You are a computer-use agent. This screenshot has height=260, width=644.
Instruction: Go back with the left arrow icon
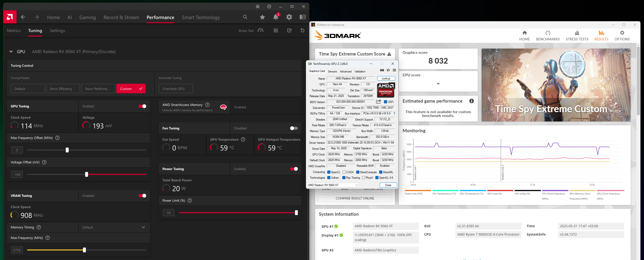tap(23, 17)
